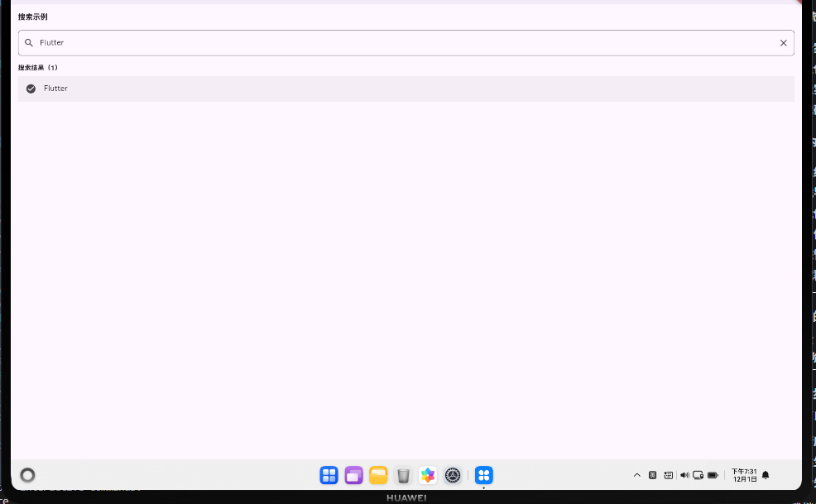This screenshot has width=816, height=504.
Task: Switch to the running blue four-dot app
Action: 484,475
